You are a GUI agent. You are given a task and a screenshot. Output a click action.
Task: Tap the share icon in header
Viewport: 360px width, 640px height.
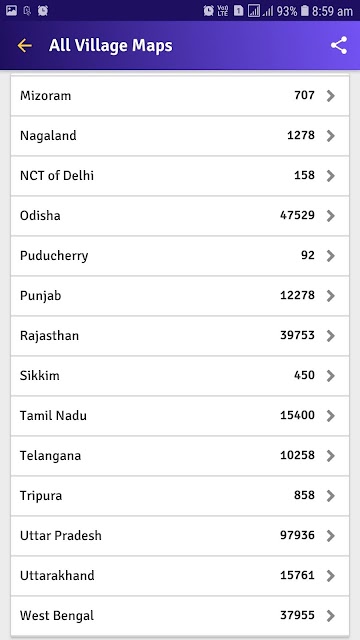coord(339,45)
